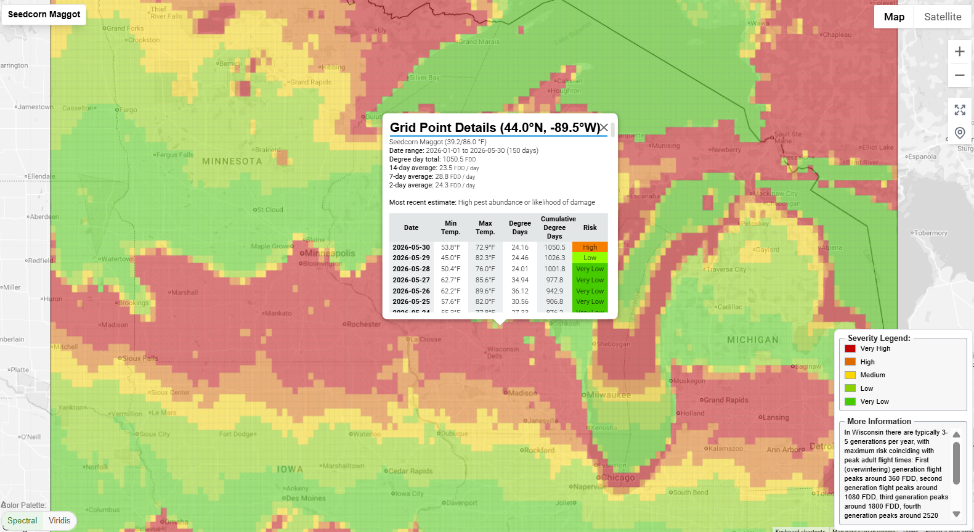Click the Medium yellow legend swatch
Image resolution: width=974 pixels, height=532 pixels.
(x=850, y=375)
